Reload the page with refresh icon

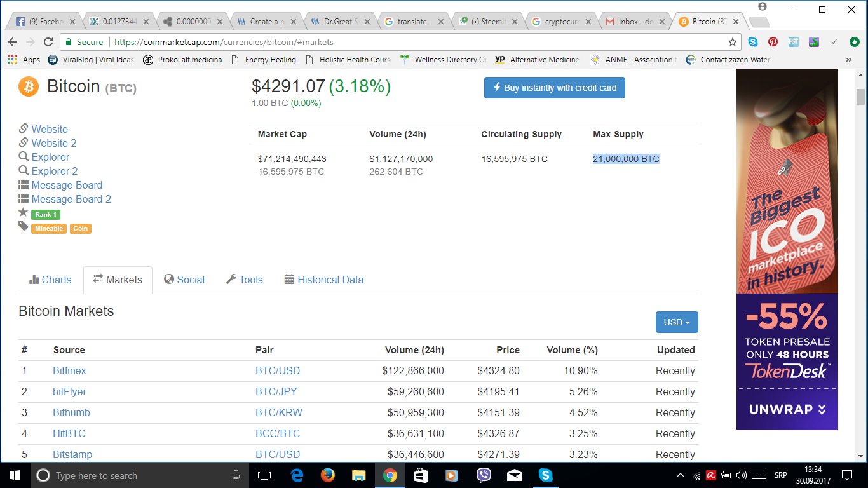[48, 42]
